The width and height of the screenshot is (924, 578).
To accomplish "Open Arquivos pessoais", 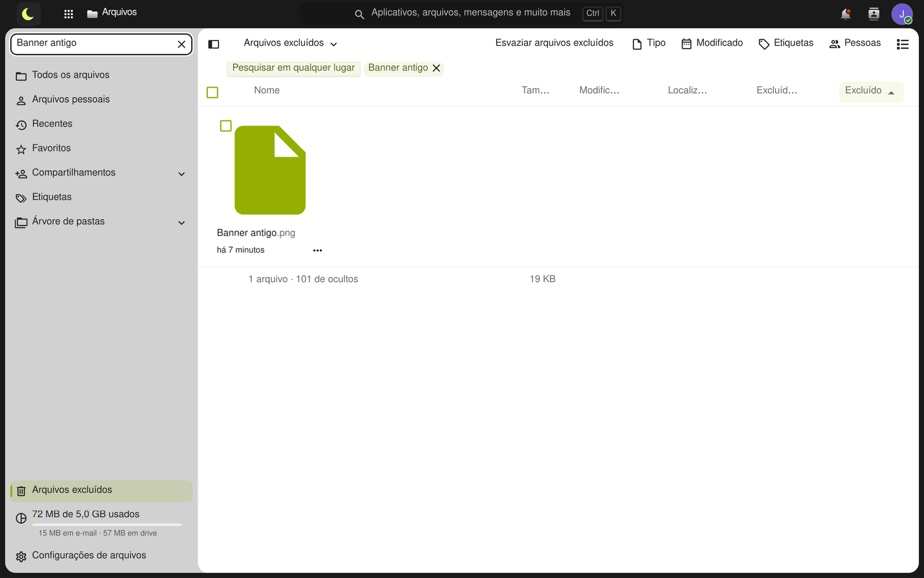I will point(101,99).
